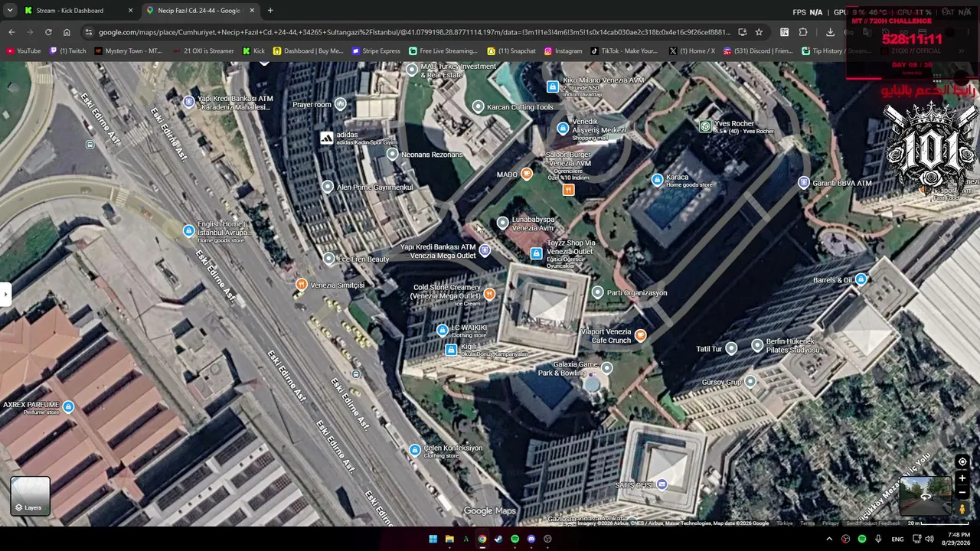Open Steam from the taskbar
The image size is (980, 551).
498,539
